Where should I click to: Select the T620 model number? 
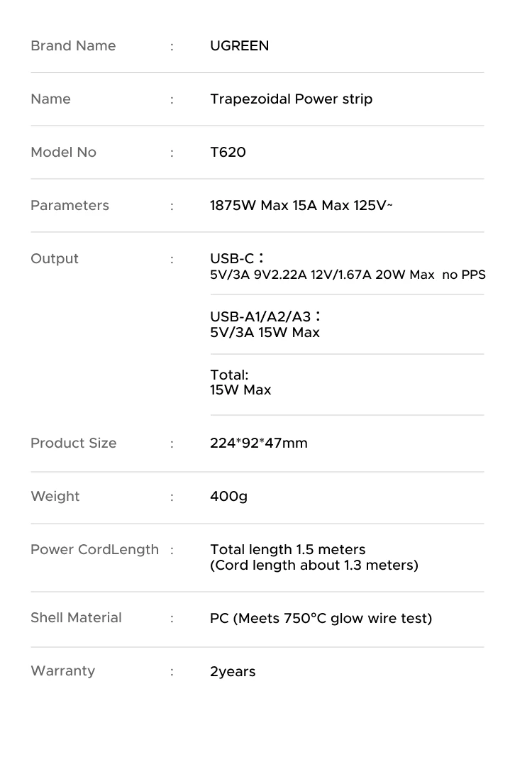click(x=228, y=152)
